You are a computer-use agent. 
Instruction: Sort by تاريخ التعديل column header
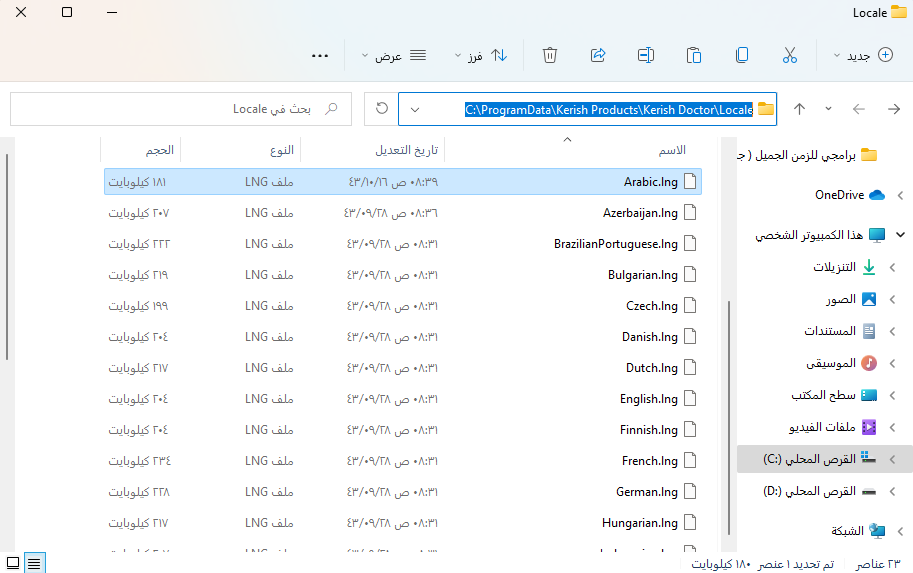point(373,150)
